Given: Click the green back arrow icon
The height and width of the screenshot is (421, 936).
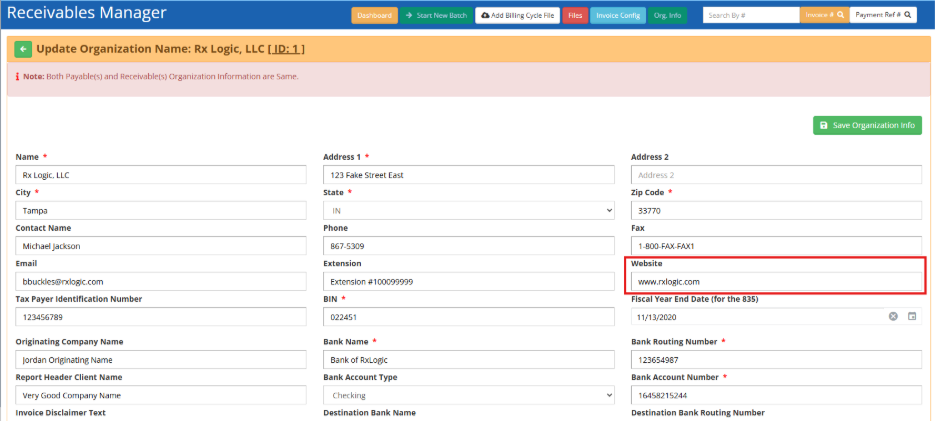Looking at the screenshot, I should pos(23,49).
